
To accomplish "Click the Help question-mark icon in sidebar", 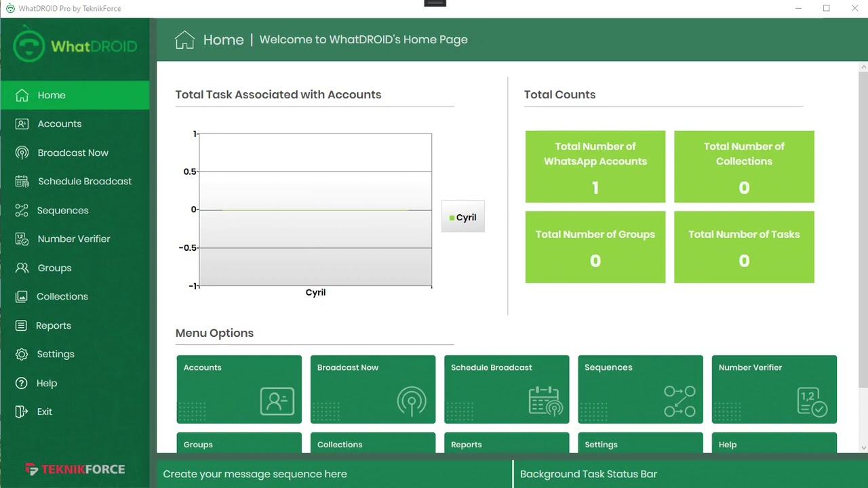I will 22,383.
